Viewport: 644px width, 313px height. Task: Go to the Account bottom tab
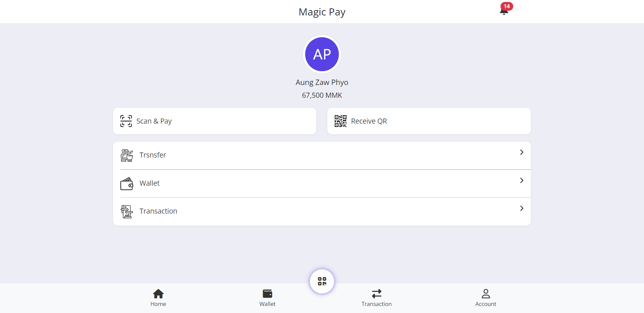coord(486,298)
